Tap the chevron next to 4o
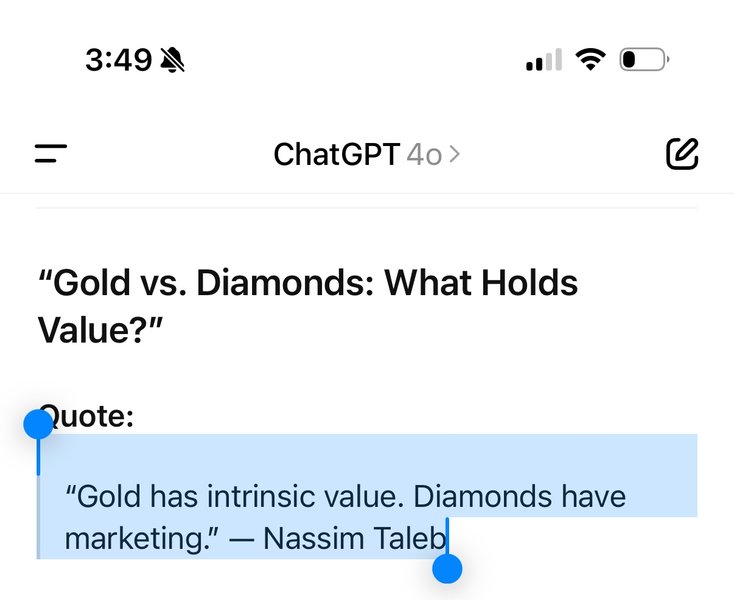The width and height of the screenshot is (734, 600). 454,154
